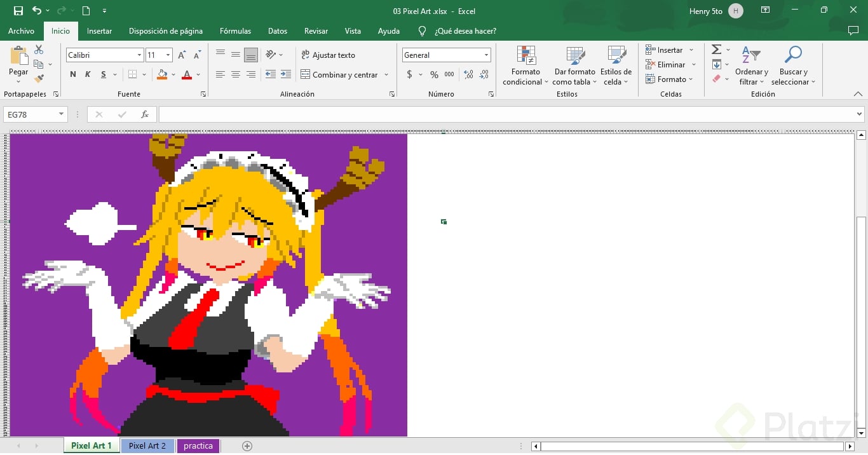Screen dimensions: 868x455
Task: Apply thousands separator style
Action: 449,74
